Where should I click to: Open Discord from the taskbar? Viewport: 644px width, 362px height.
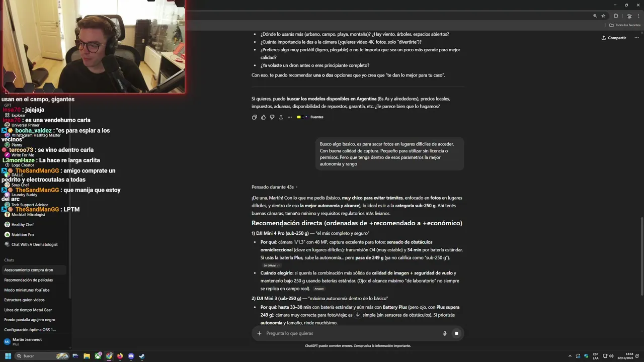[131, 356]
